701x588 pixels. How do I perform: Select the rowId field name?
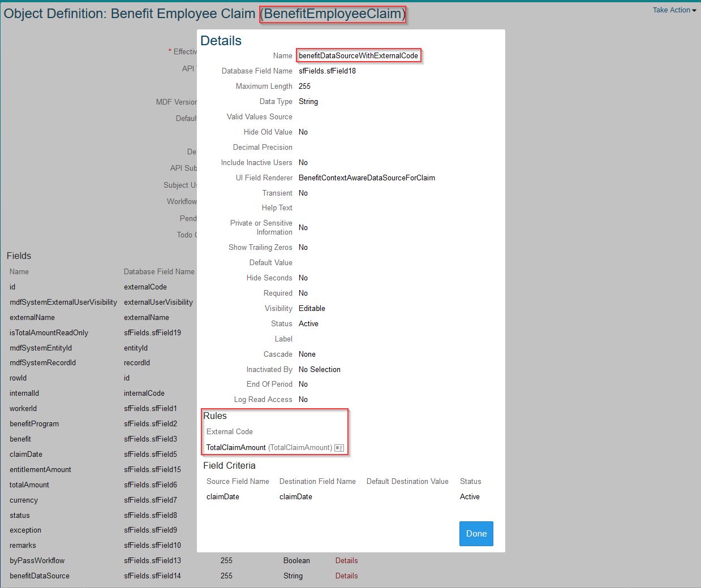coord(18,378)
